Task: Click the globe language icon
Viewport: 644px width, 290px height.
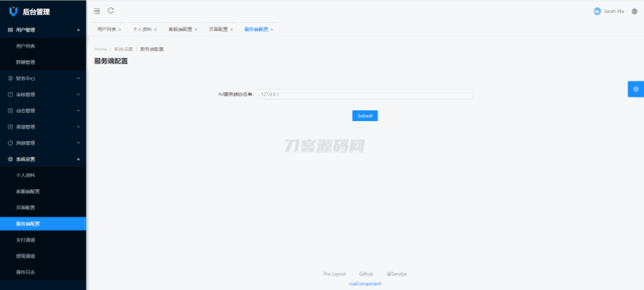Action: coord(635,11)
